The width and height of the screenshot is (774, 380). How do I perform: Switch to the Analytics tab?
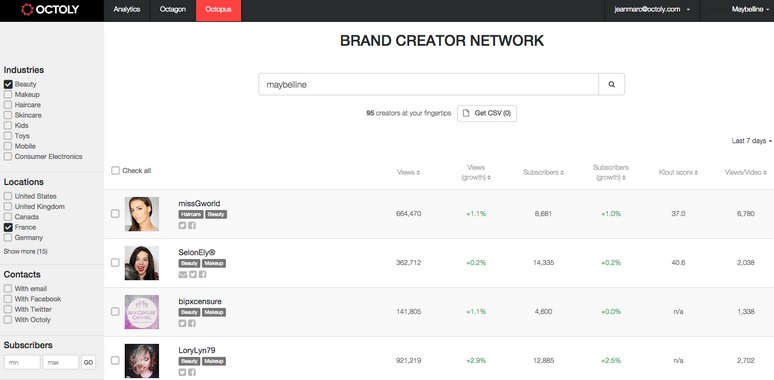pos(127,9)
